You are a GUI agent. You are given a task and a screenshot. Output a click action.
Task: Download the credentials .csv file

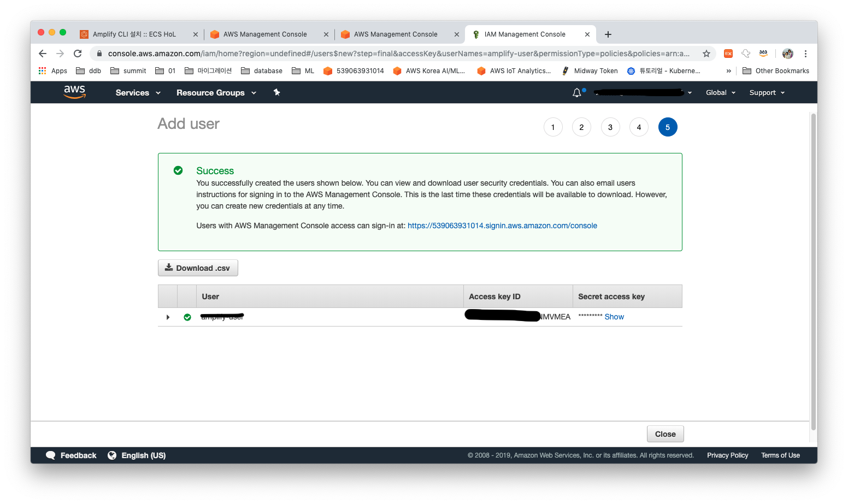[x=198, y=268]
